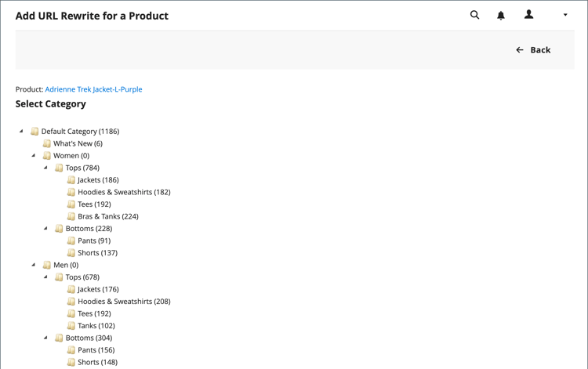Click the Default Category folder icon
Screen dimensions: 588x369
click(x=34, y=132)
